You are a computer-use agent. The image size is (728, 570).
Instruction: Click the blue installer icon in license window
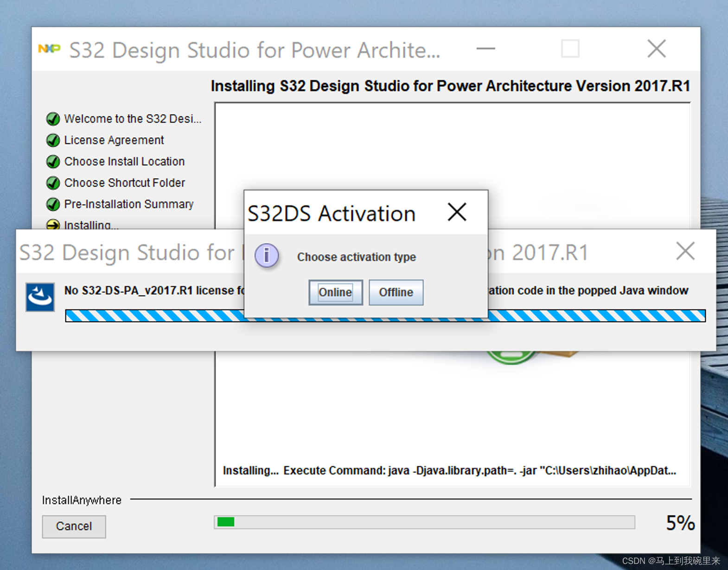(40, 297)
